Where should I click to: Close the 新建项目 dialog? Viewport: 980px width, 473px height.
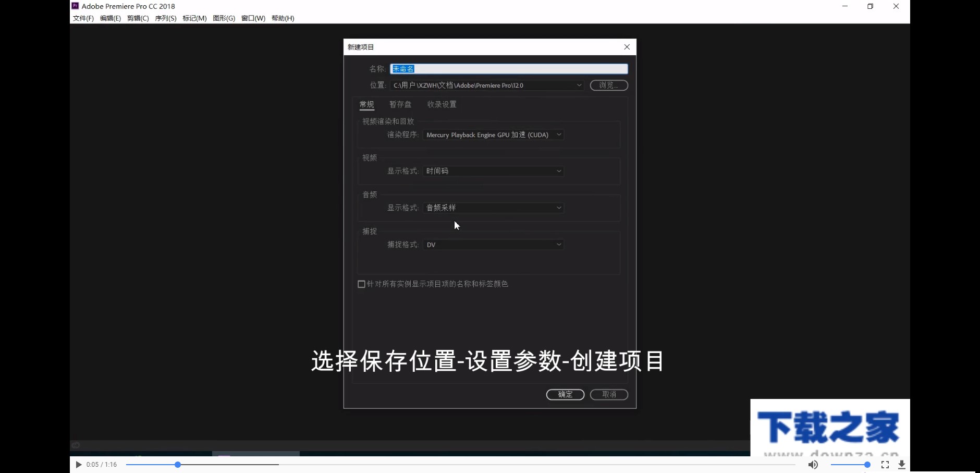(627, 46)
